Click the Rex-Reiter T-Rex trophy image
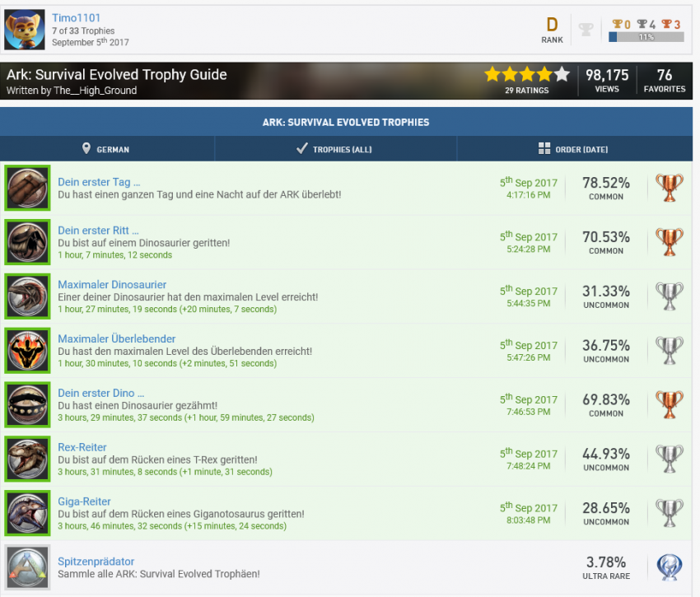Screen dimensions: 700x597 coord(27,459)
